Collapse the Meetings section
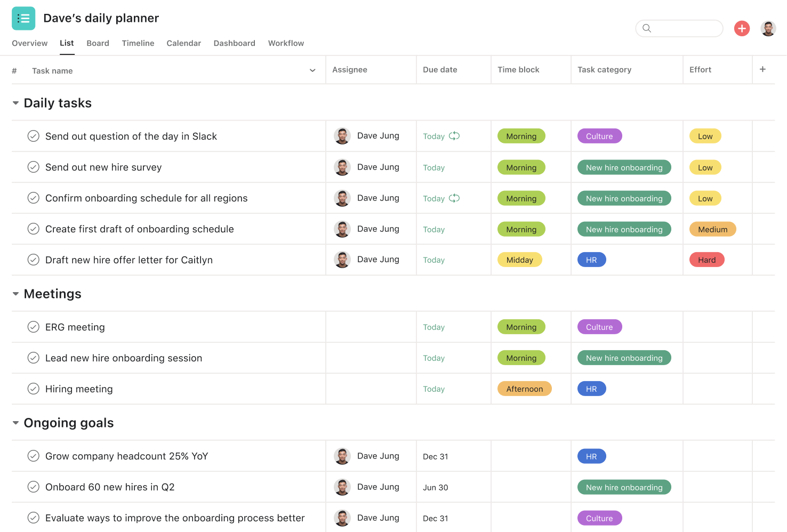Screen dimensions: 787x532 click(x=15, y=294)
